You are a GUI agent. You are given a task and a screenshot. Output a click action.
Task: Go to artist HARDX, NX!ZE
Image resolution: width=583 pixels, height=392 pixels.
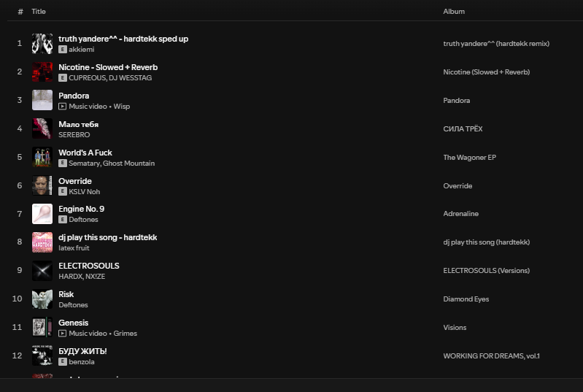(82, 277)
